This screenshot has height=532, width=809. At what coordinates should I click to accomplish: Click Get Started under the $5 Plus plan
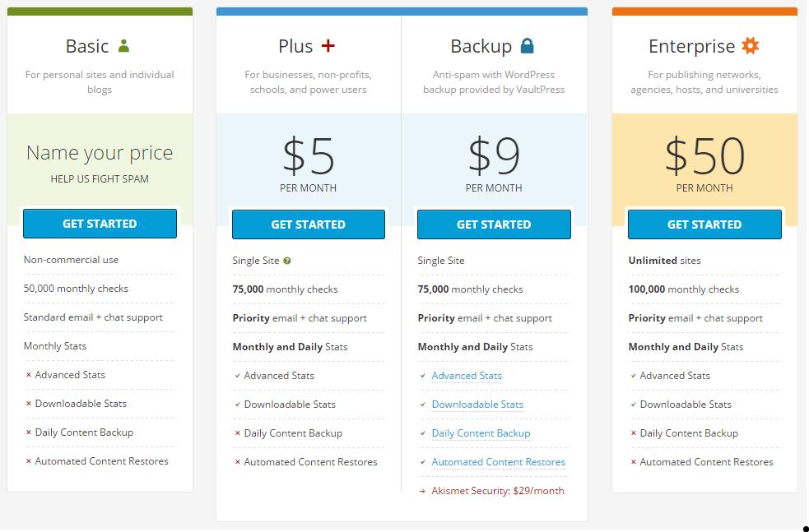tap(309, 224)
